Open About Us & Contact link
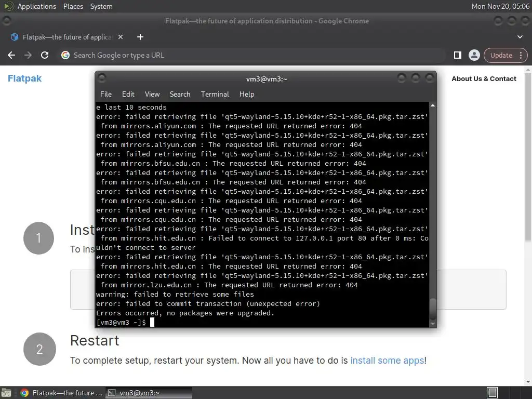 tap(484, 79)
